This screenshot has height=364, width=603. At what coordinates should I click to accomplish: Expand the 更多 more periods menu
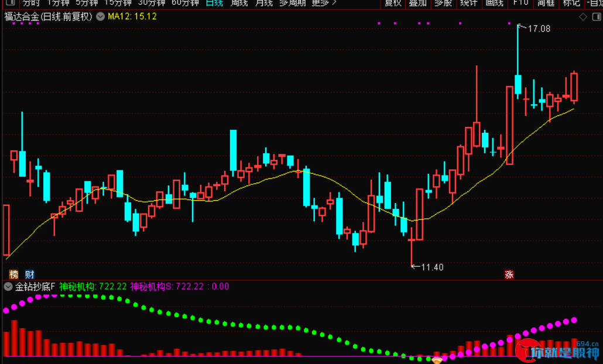(x=324, y=3)
